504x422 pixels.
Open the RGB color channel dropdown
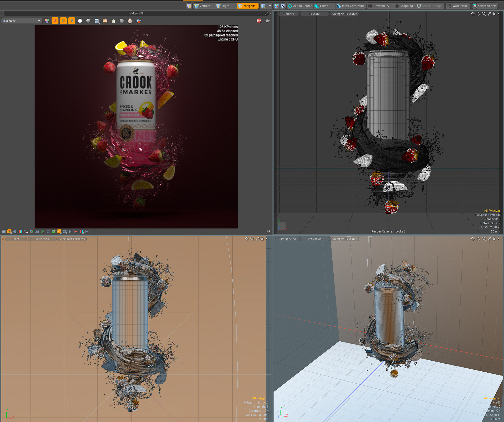click(22, 21)
